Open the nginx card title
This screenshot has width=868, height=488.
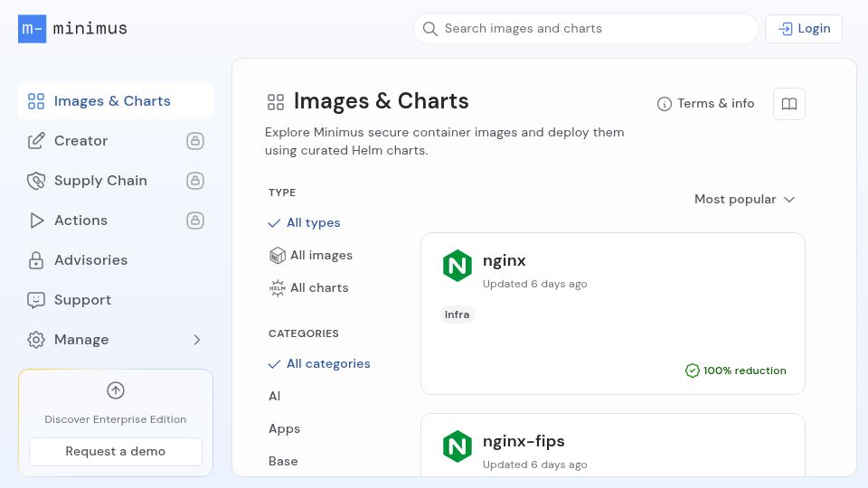coord(505,260)
